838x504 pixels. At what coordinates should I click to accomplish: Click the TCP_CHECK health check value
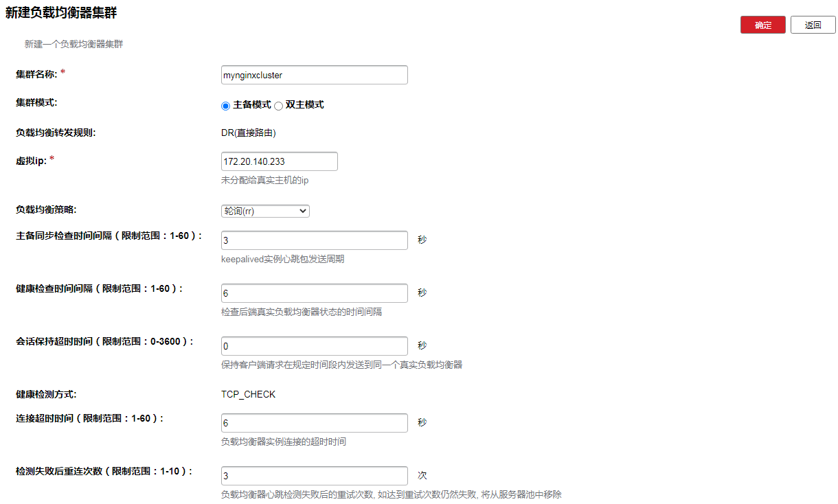(x=248, y=394)
